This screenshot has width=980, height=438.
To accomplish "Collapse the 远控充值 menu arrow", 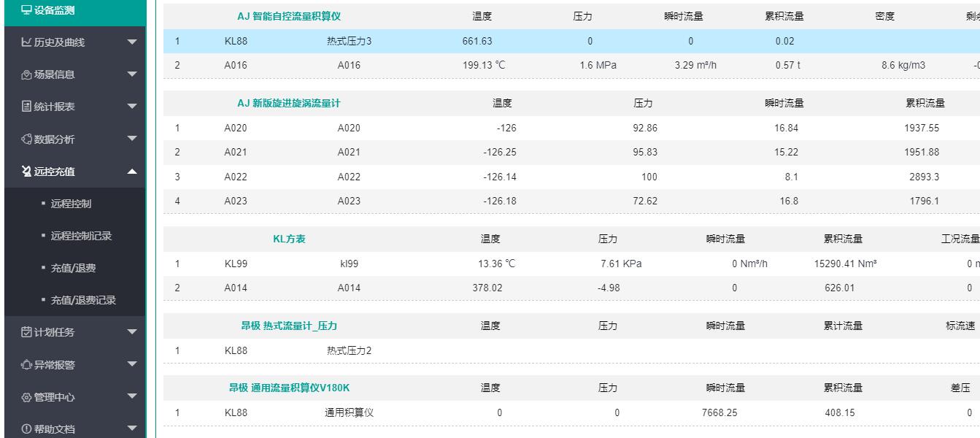I will point(131,172).
